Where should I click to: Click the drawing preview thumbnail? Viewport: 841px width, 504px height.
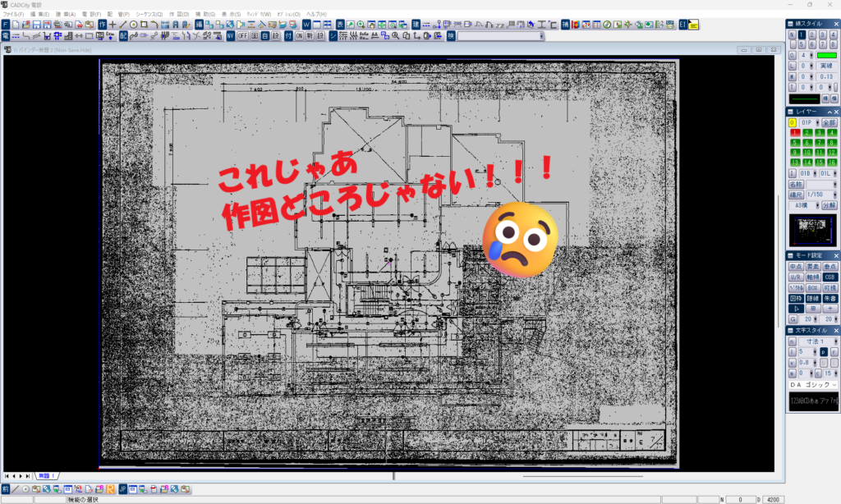(x=812, y=230)
